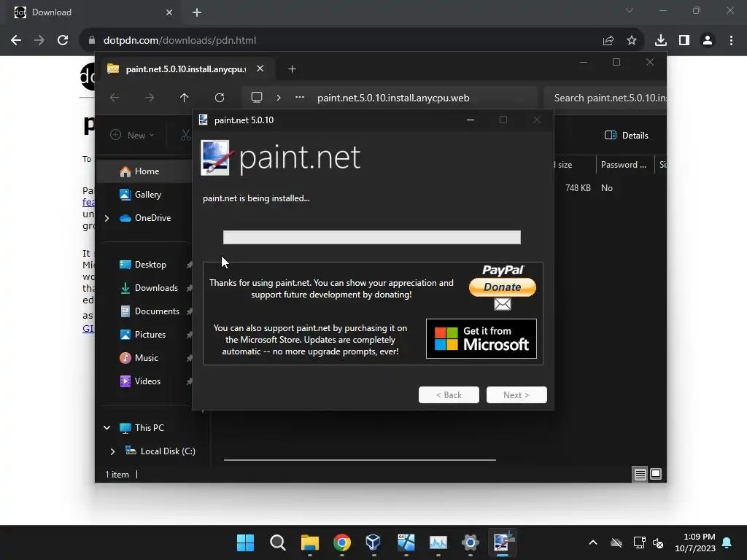Select This PC in sidebar
747x560 pixels.
[x=142, y=427]
